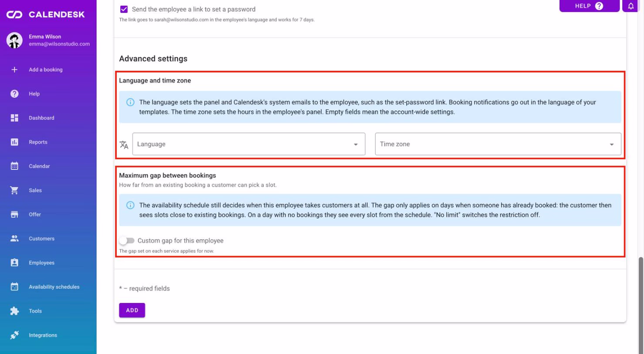Click the plus icon for Add a booking
Screen dimensions: 644x354
14,69
